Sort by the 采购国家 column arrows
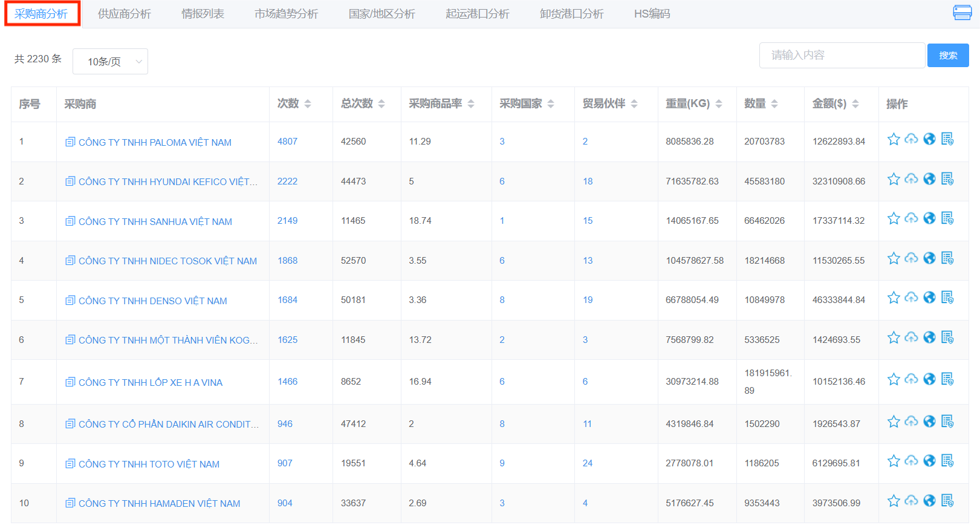Viewport: 980px width, 528px height. coord(551,104)
